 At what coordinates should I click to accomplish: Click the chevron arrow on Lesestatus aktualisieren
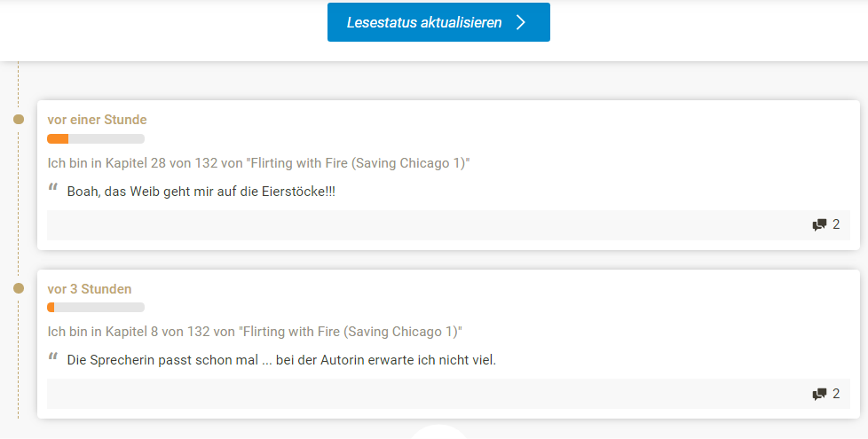coord(520,22)
